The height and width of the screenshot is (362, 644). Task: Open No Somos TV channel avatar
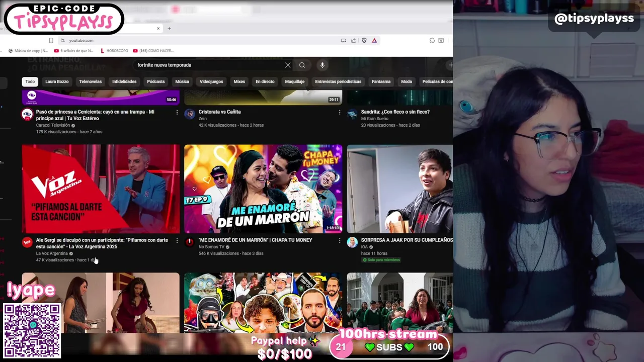click(190, 242)
